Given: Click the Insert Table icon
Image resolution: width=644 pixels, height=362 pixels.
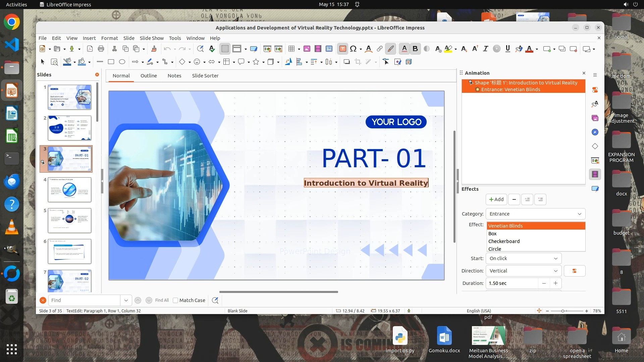Looking at the screenshot, I should pos(291,49).
